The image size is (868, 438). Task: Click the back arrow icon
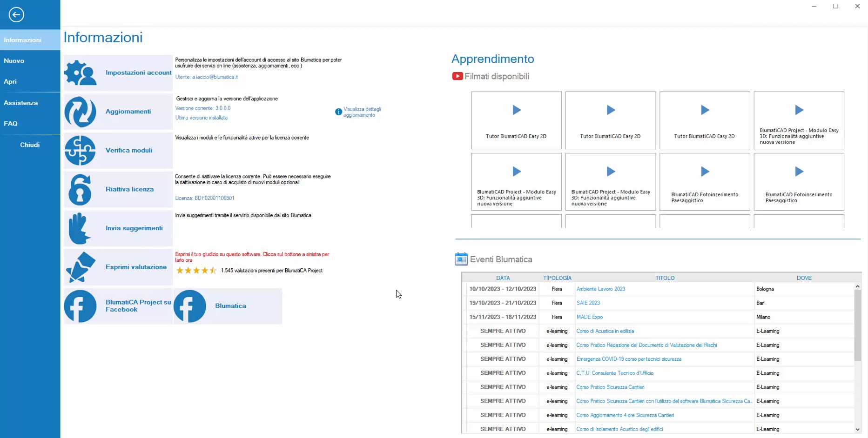tap(16, 15)
